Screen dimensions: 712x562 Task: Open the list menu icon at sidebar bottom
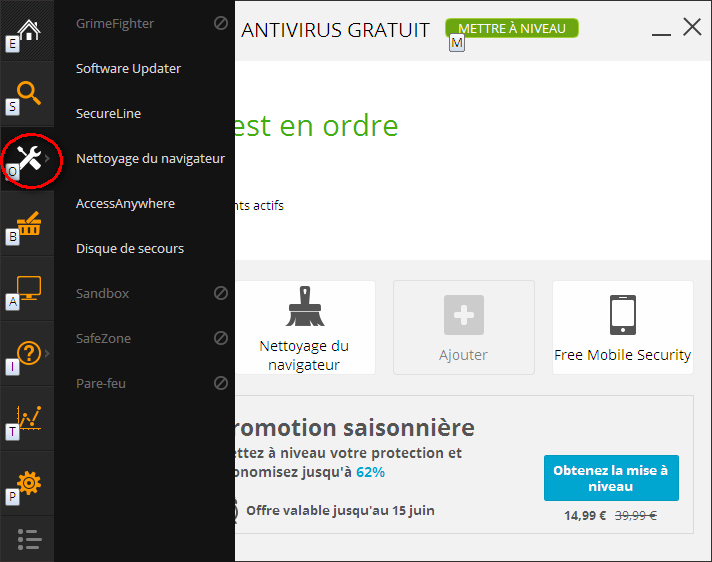[x=30, y=539]
